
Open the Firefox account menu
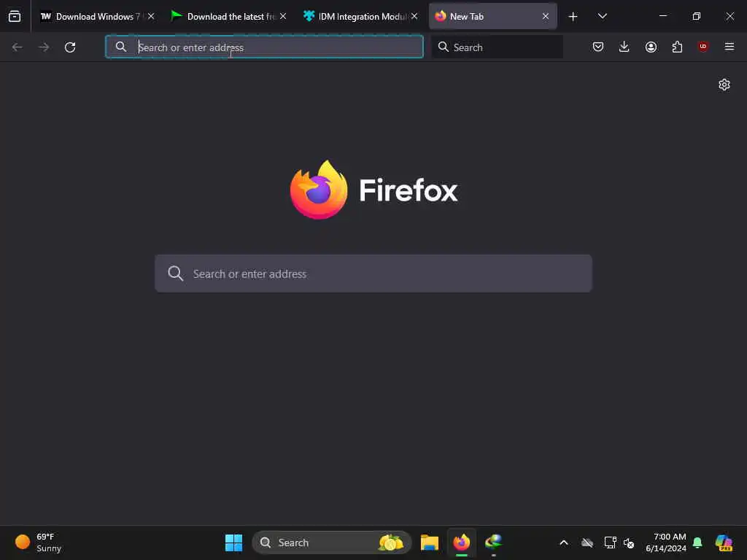[x=651, y=47]
